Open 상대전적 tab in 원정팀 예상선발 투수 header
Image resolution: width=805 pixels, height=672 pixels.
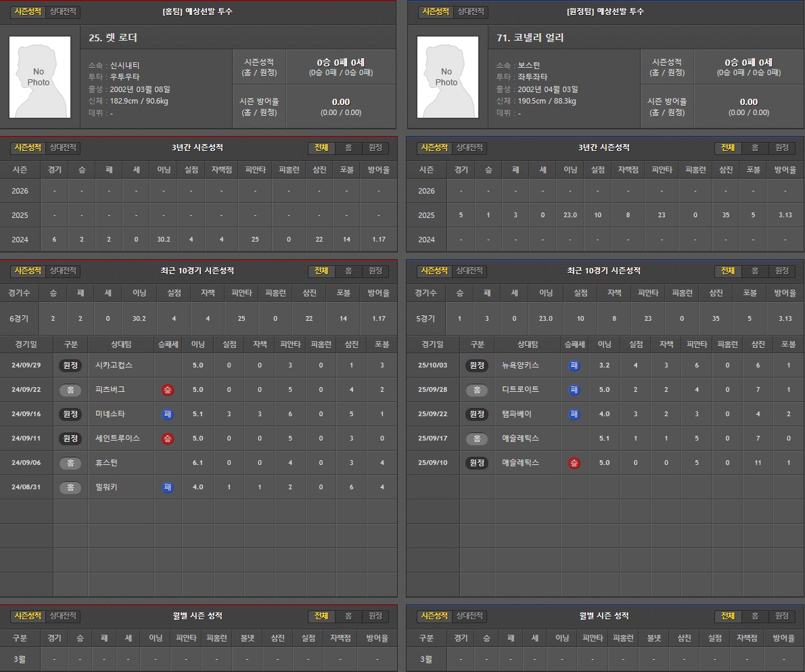[471, 12]
